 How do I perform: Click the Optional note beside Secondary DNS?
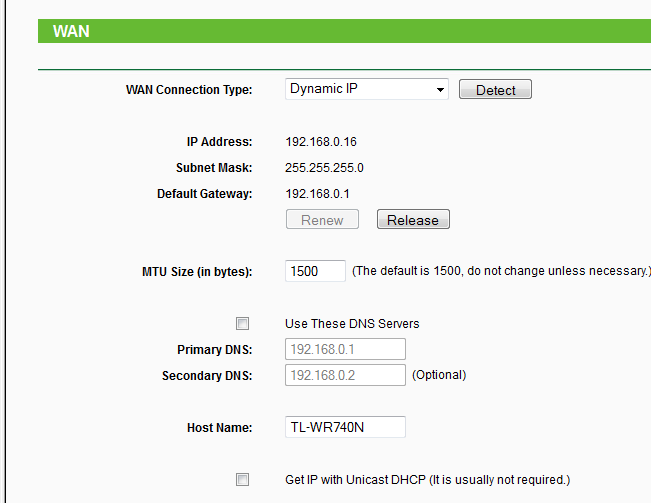click(x=439, y=375)
